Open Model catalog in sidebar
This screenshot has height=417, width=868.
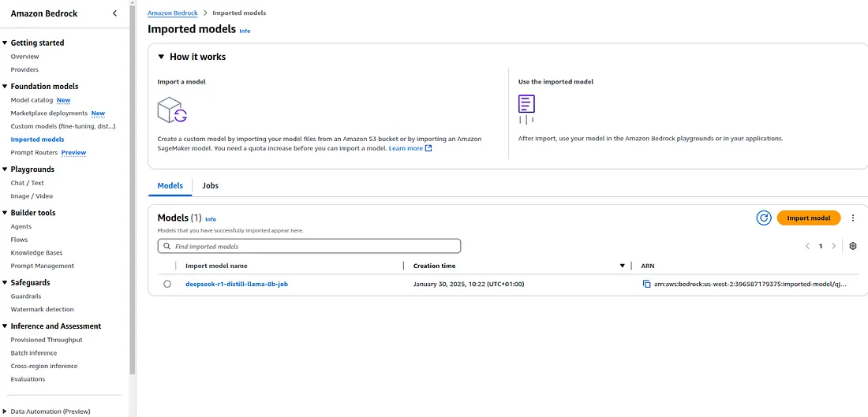coord(32,100)
